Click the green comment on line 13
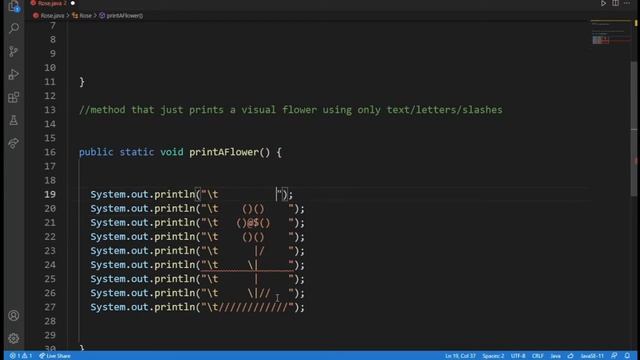This screenshot has width=640, height=360. click(291, 110)
